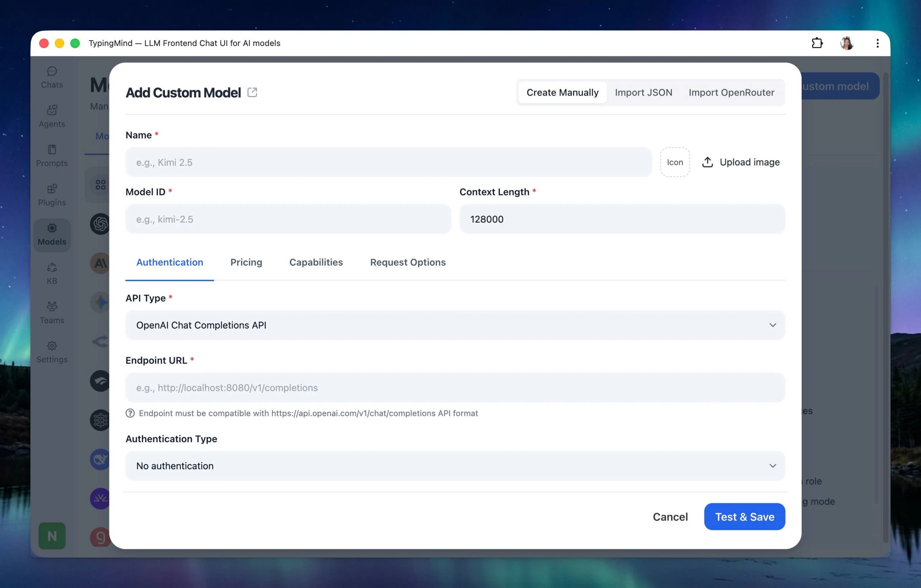Click the dashed Icon placeholder box
This screenshot has height=588, width=921.
675,162
